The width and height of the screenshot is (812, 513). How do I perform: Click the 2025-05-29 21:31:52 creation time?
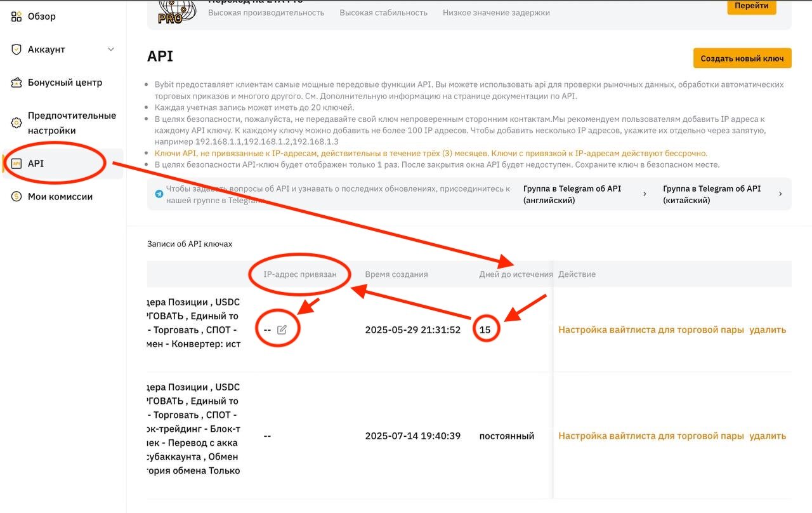(413, 330)
